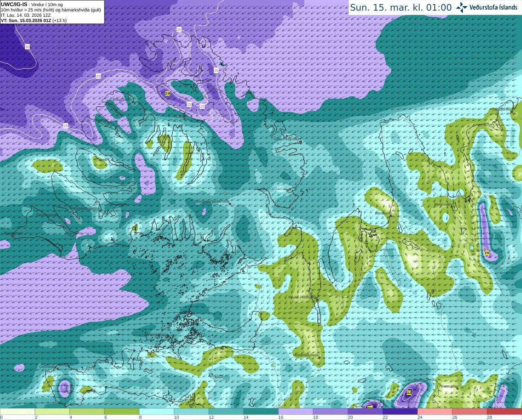Pick the 26–28 m/s legend color swatch
Screen dimensions: 522x420
[470, 411]
